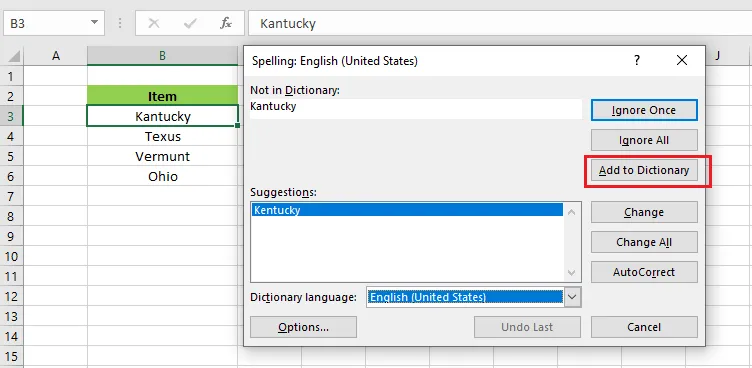752x368 pixels.
Task: Click the formula bar Enter checkmark icon
Action: tap(190, 23)
